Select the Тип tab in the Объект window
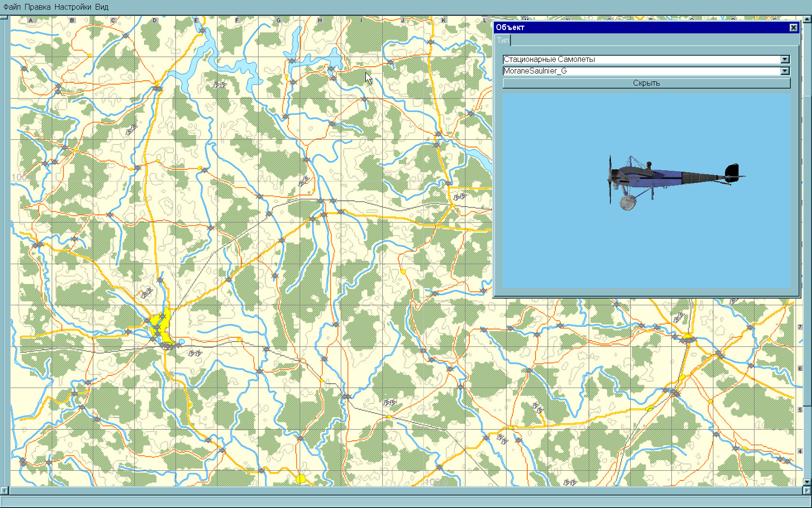The image size is (812, 508). 503,40
